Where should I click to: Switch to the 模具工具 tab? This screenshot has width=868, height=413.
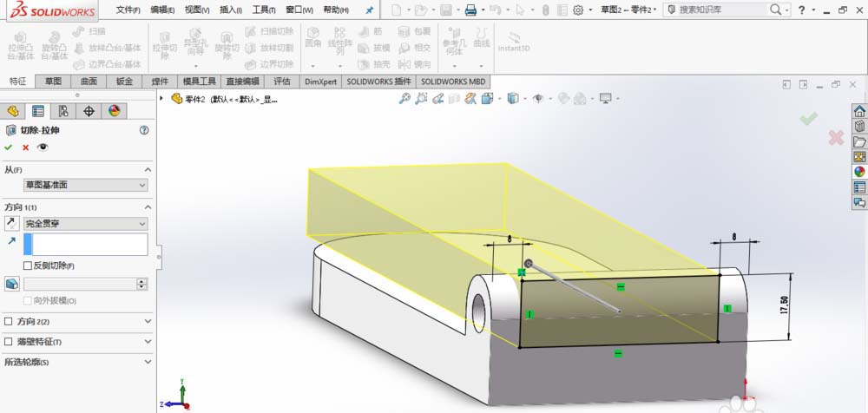(x=200, y=82)
